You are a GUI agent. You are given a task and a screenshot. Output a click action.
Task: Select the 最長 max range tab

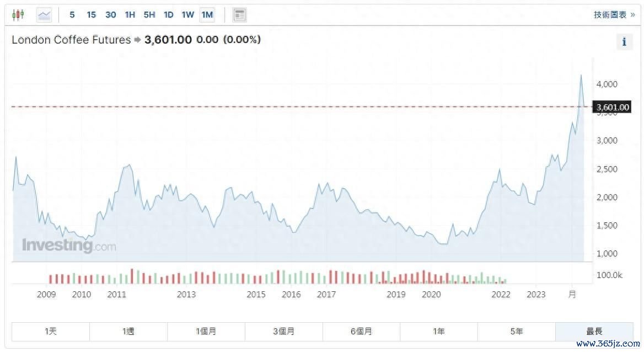click(x=594, y=332)
